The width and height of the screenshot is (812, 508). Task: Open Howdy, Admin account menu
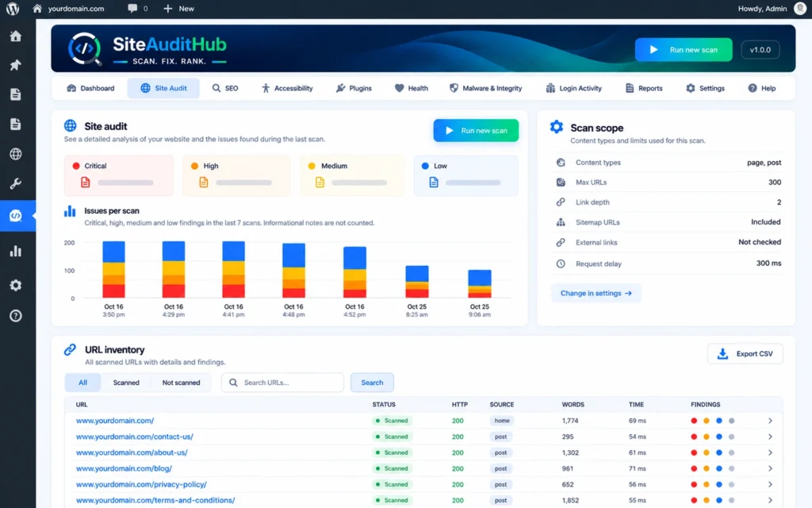coord(772,8)
